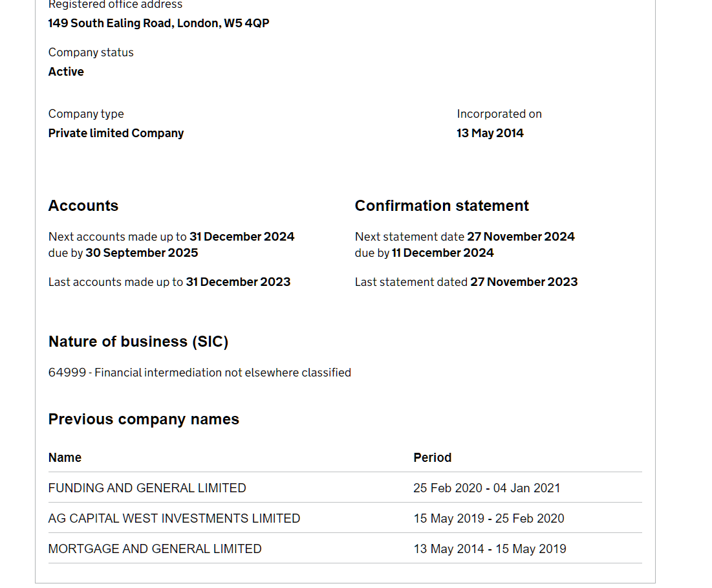Click the Accounts section heading

[x=83, y=206]
